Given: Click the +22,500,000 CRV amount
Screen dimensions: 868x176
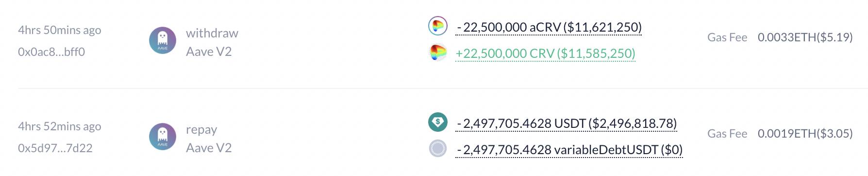Looking at the screenshot, I should 545,53.
